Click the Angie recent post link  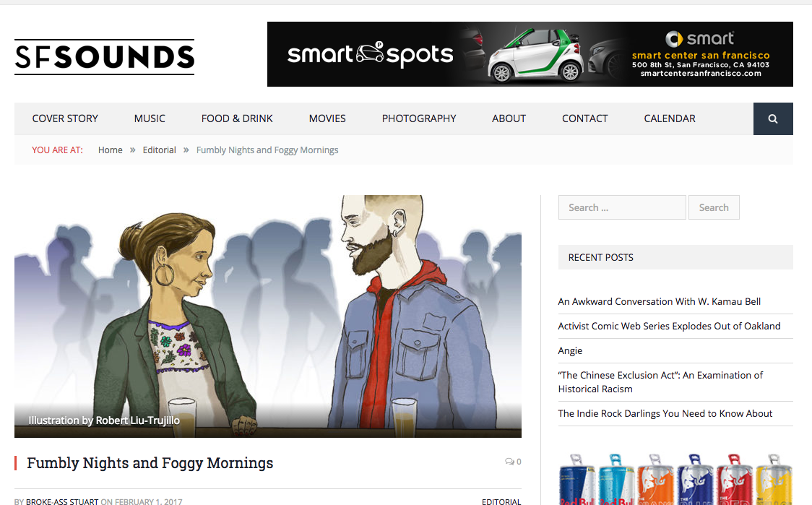point(570,350)
